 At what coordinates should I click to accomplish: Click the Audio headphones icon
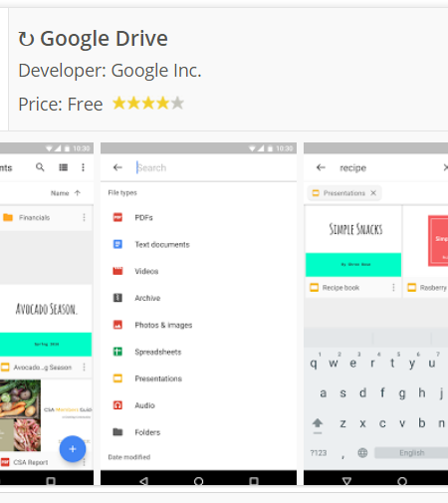(117, 405)
